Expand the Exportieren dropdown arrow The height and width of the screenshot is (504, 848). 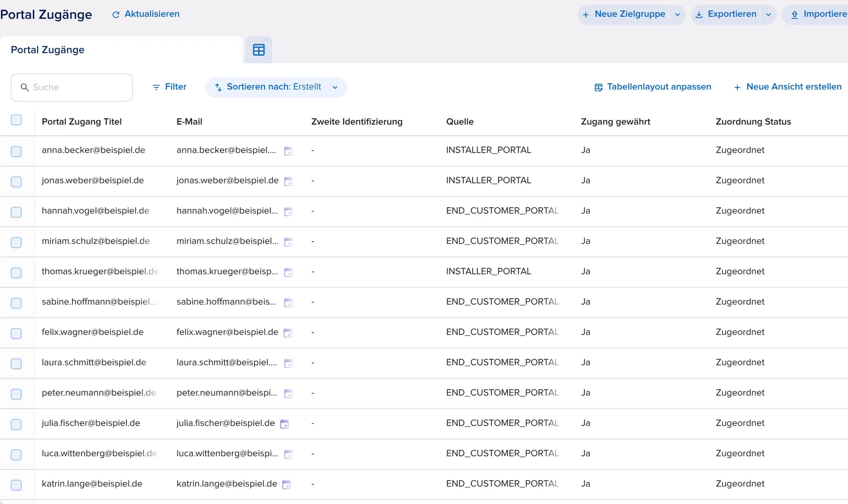point(768,15)
